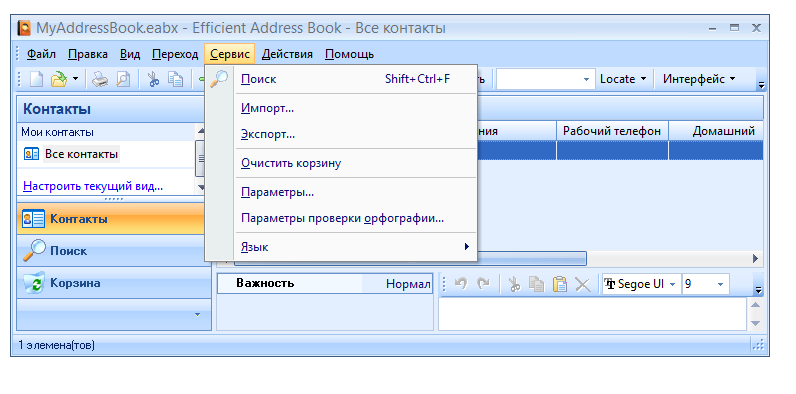Sort by the Рабочий телефон column header
The width and height of the screenshot is (796, 394).
612,131
